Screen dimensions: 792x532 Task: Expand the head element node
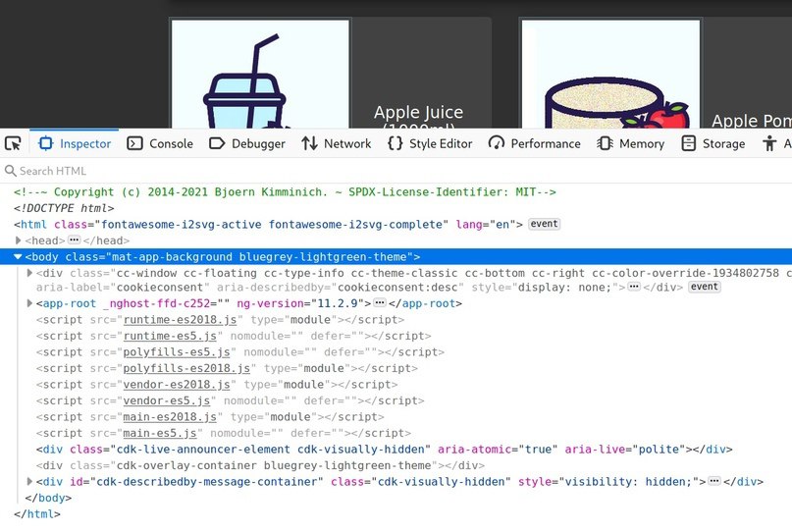19,240
